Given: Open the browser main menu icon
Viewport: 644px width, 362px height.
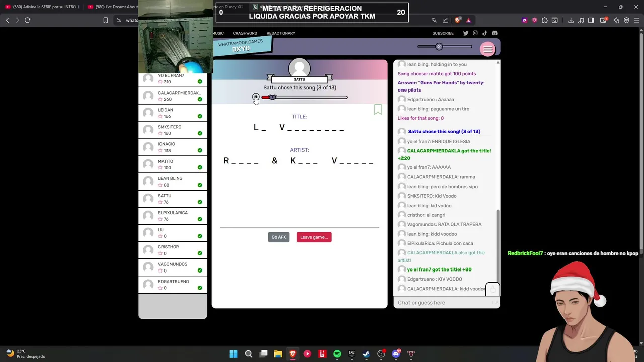Looking at the screenshot, I should click(637, 20).
